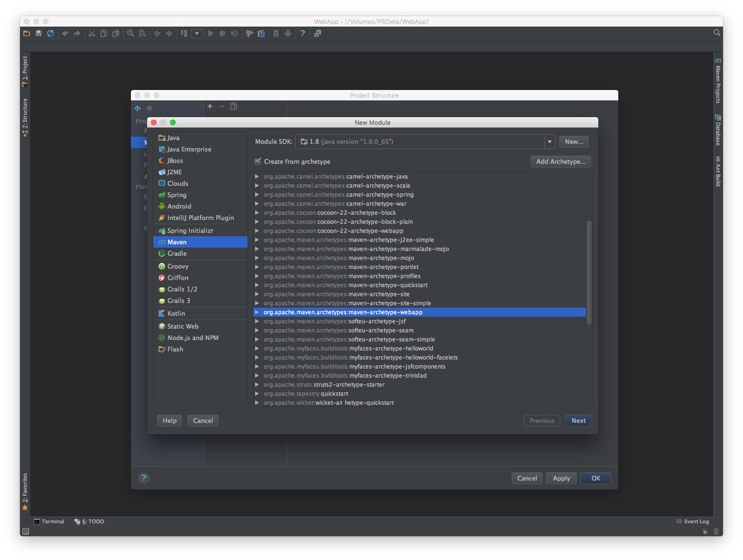Click the Search Everywhere magnifier icon

tap(717, 32)
